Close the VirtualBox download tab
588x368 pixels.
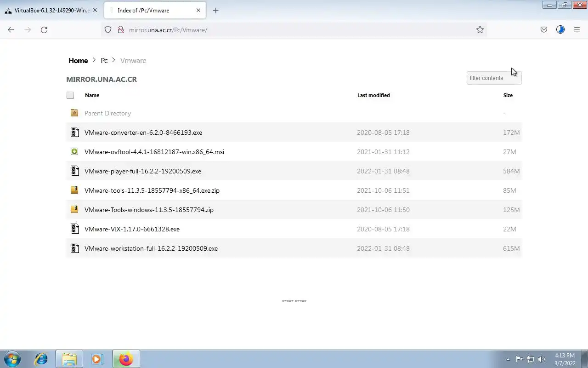95,10
